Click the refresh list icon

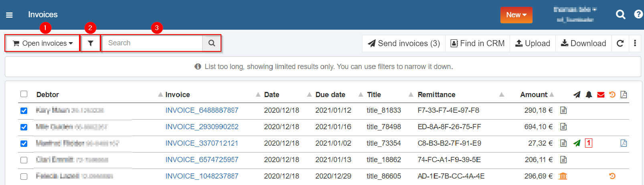point(620,43)
